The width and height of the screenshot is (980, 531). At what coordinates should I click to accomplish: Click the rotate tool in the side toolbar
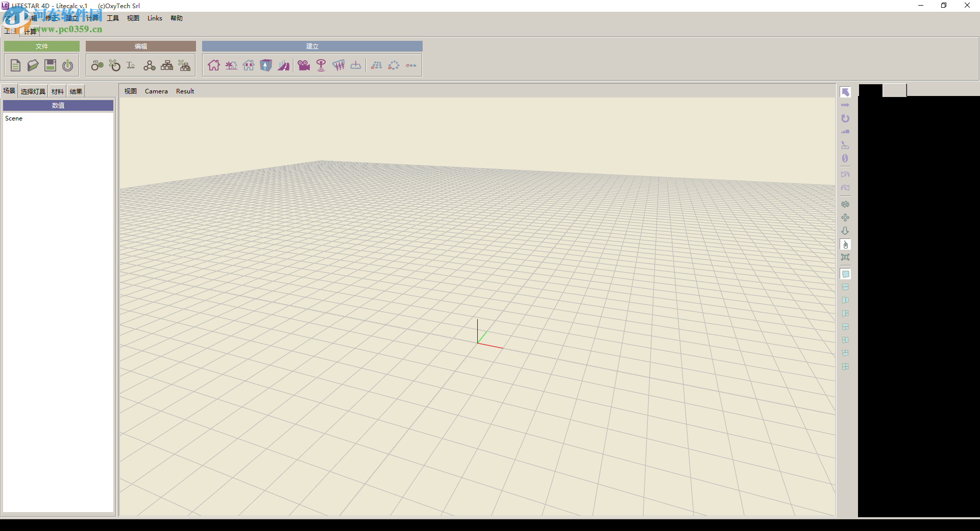(x=846, y=118)
